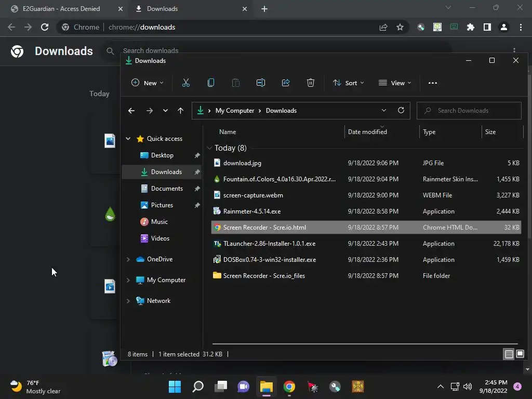Open Chrome three-dot main menu
The width and height of the screenshot is (532, 399).
coord(521,27)
